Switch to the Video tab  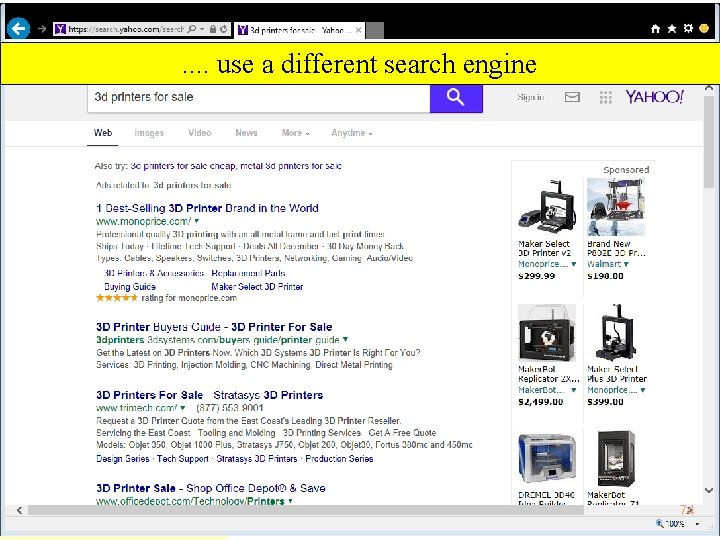pyautogui.click(x=200, y=133)
